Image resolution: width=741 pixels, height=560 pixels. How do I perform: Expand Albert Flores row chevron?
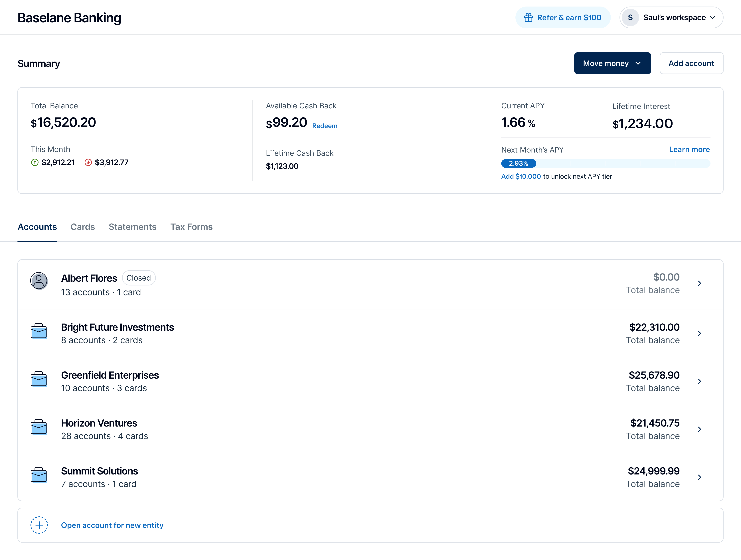click(x=699, y=283)
